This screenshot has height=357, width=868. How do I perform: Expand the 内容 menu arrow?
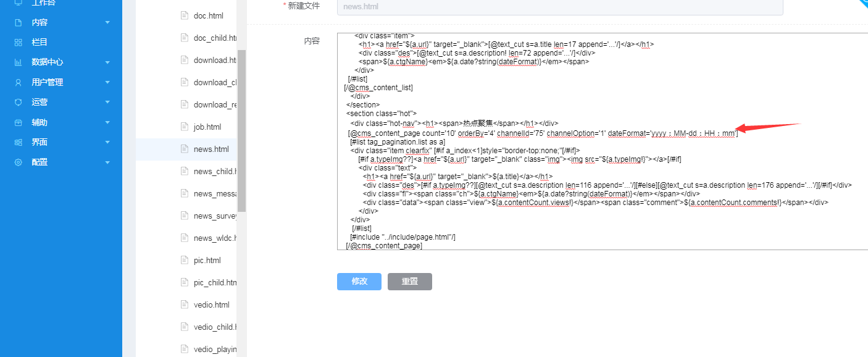coord(107,23)
